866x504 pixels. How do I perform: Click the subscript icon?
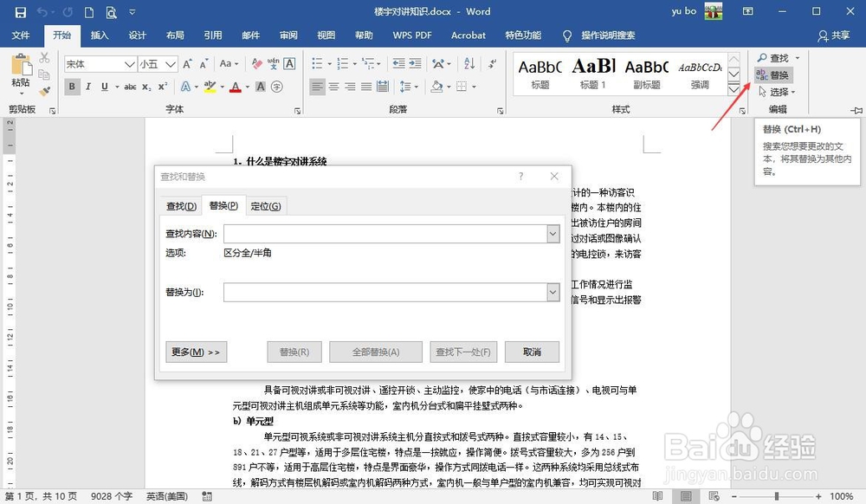pyautogui.click(x=145, y=85)
